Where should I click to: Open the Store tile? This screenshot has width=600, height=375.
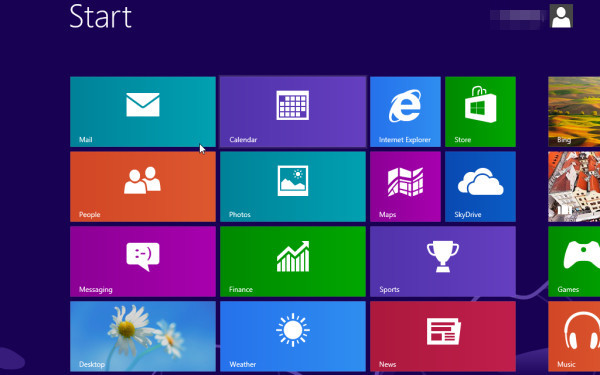point(480,112)
